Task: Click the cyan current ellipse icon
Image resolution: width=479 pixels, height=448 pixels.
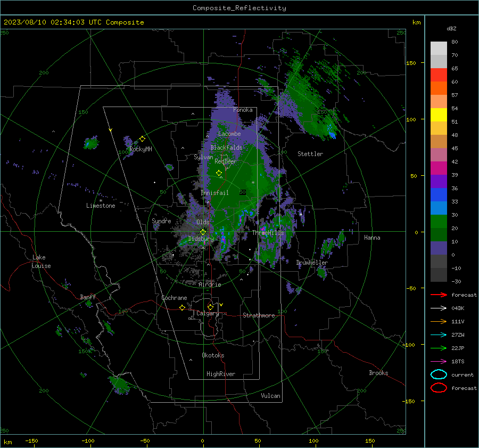Action: pyautogui.click(x=439, y=374)
